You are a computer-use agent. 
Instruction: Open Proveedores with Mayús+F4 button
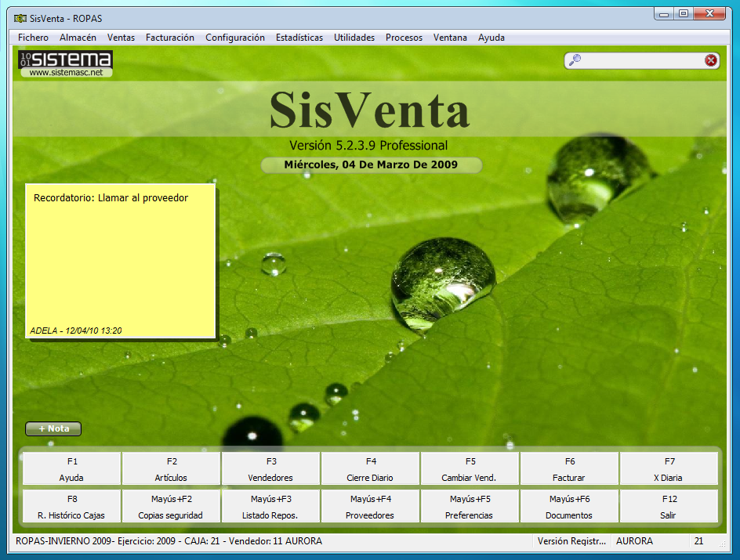[x=371, y=506]
